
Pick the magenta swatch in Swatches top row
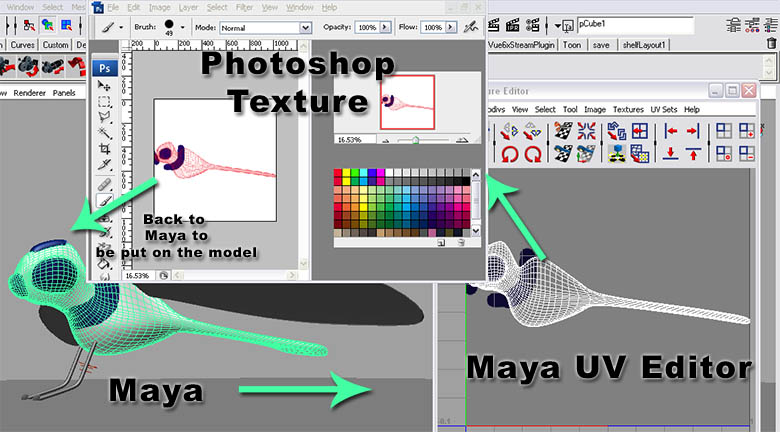point(380,173)
